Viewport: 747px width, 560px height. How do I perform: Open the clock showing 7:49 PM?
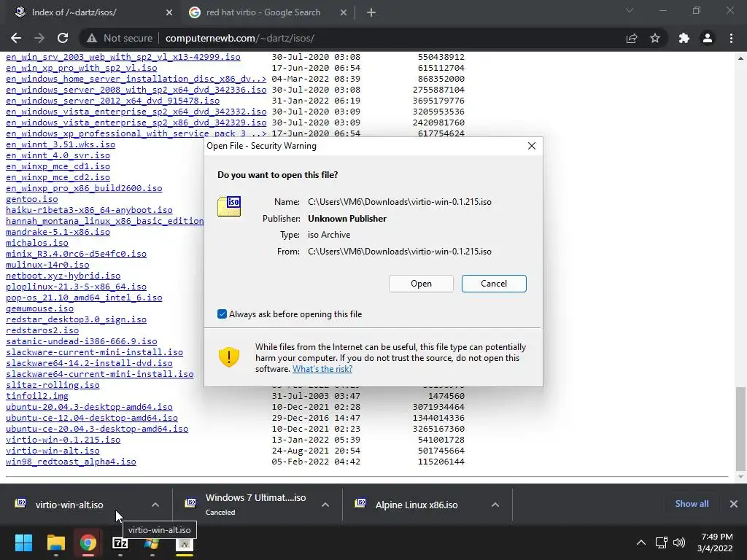point(715,542)
